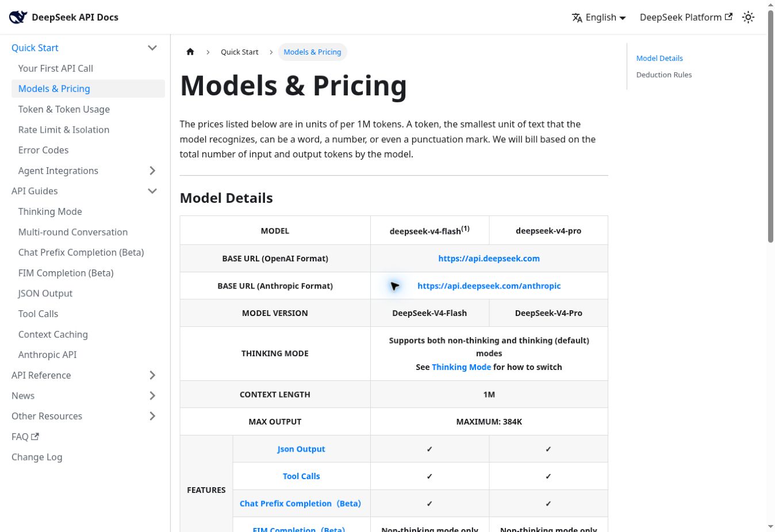Click the DeepSeek API Docs title
This screenshot has height=532, width=775.
tap(75, 17)
